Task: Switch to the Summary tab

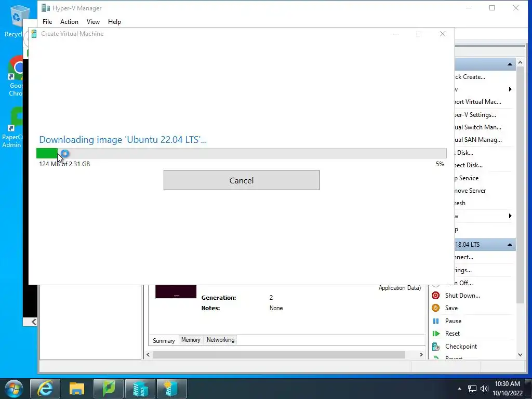Action: [164, 340]
